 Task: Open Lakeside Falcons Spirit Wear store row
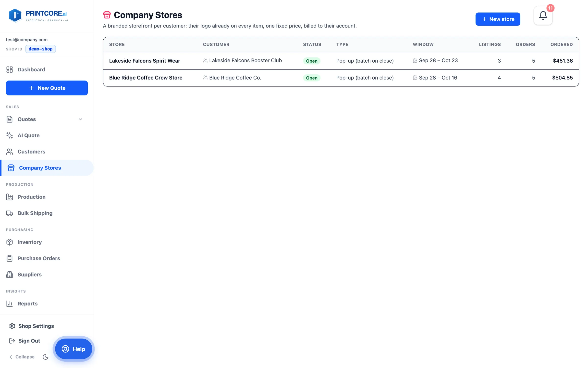pos(341,61)
